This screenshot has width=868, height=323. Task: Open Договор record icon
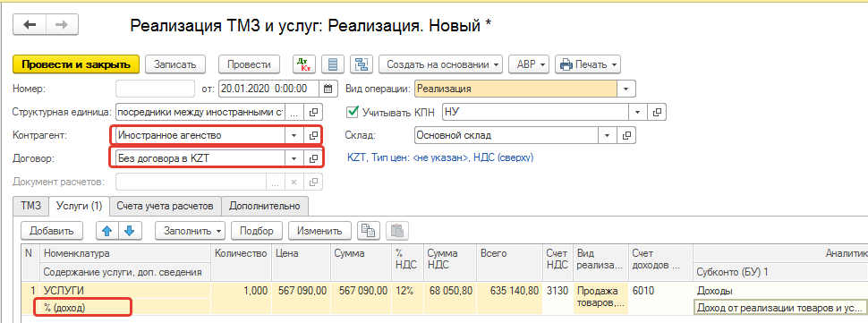[313, 158]
